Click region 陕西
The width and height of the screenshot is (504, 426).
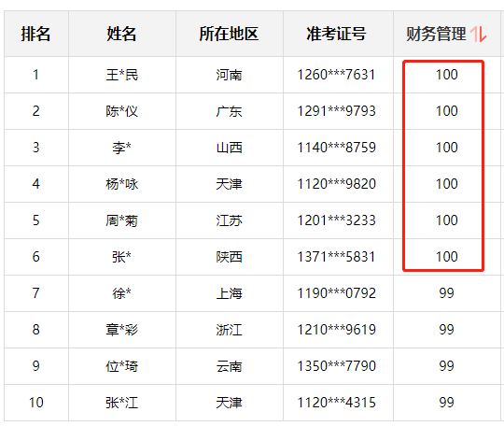pyautogui.click(x=230, y=257)
